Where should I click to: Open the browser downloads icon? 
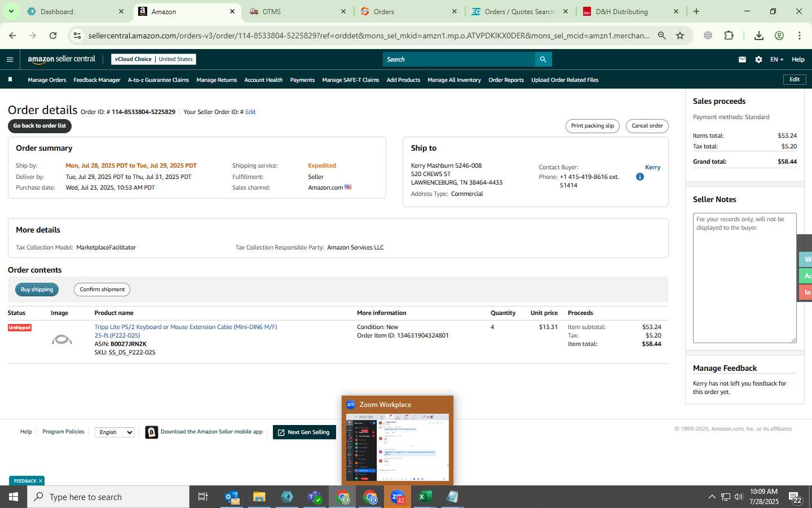click(759, 36)
